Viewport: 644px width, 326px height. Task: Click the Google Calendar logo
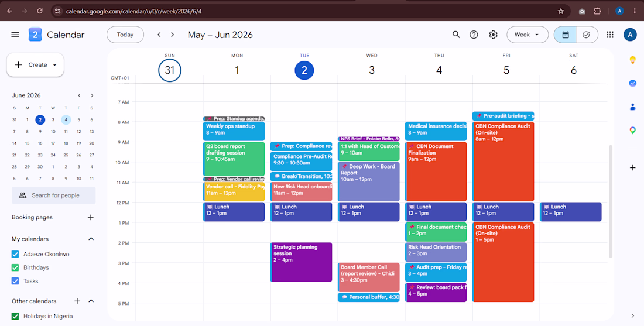point(35,35)
